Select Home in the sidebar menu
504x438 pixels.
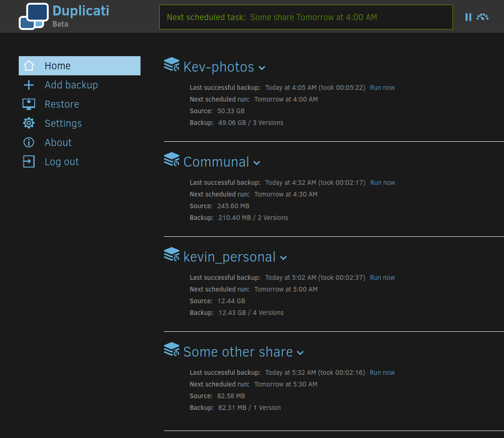(57, 66)
